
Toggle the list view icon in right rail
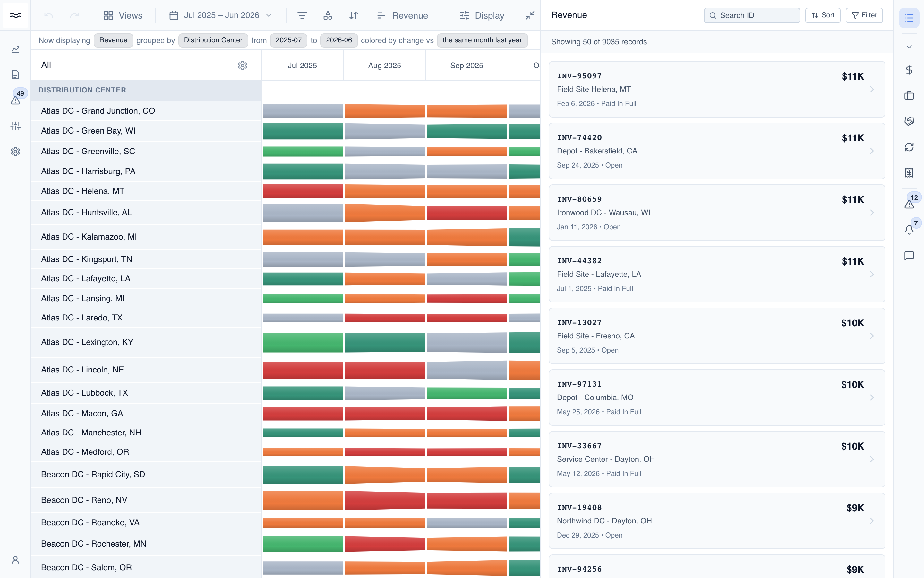click(909, 18)
